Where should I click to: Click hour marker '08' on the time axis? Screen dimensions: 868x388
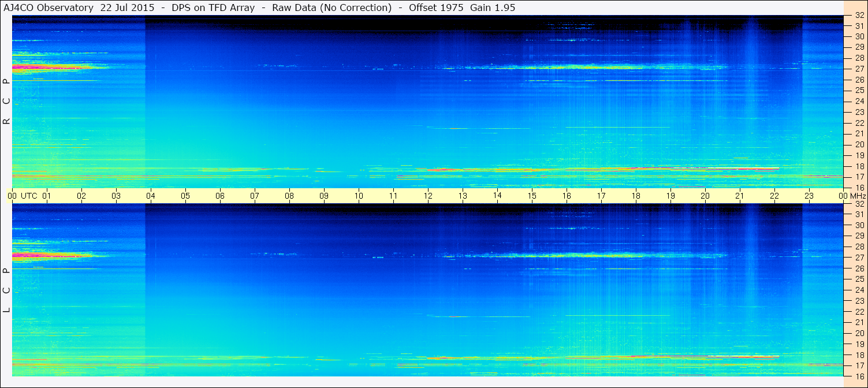click(x=289, y=196)
